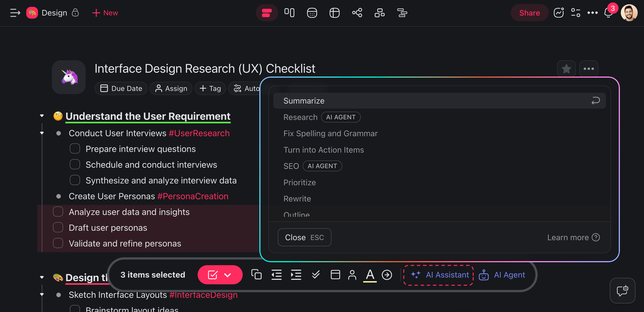Open the red checkbox format dropdown
The height and width of the screenshot is (312, 644).
pos(228,275)
